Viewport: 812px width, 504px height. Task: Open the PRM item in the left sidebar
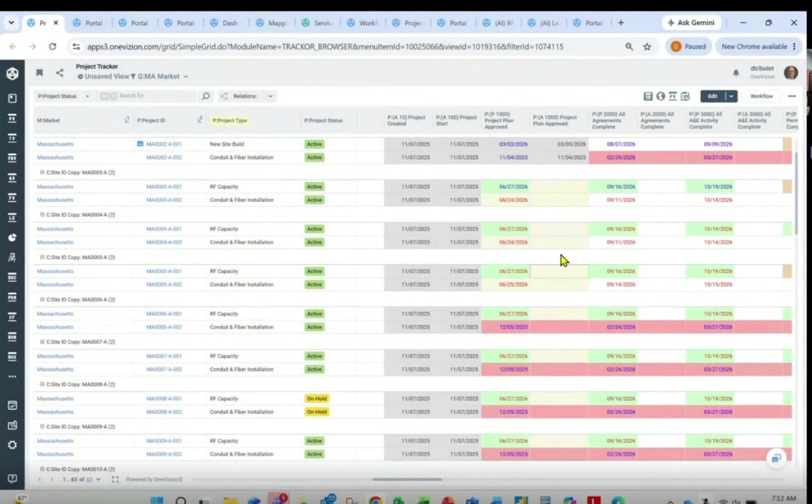click(12, 297)
